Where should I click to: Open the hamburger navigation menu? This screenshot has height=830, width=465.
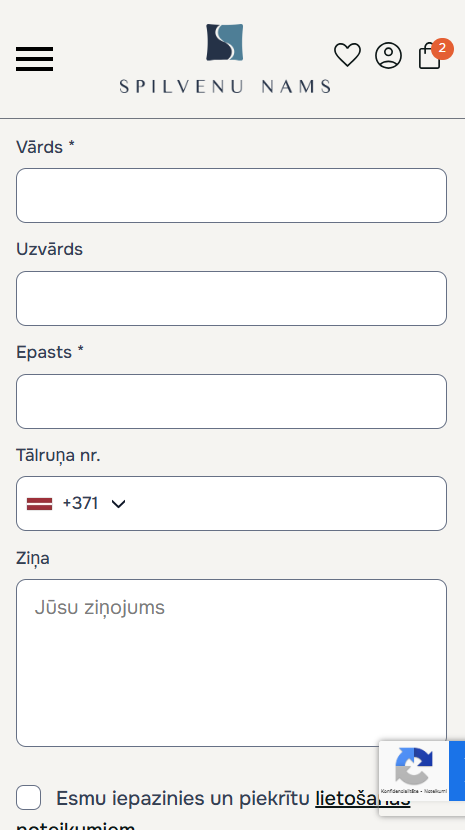tap(34, 59)
